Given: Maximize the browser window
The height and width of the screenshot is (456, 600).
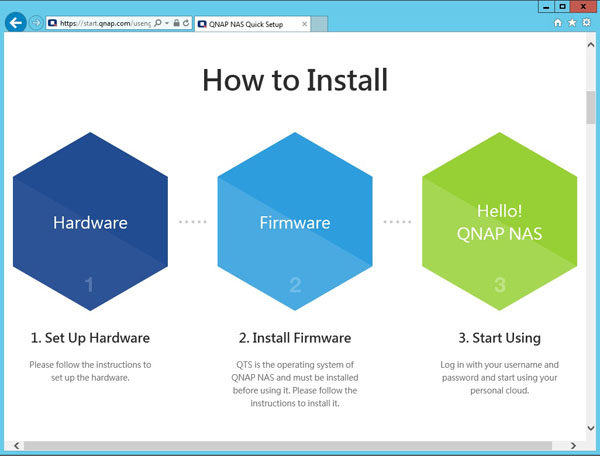Looking at the screenshot, I should click(x=562, y=7).
